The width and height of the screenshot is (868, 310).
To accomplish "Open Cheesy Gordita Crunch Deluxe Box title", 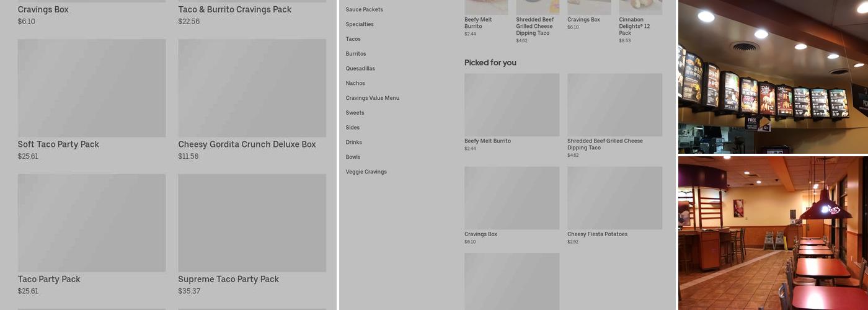I will [x=247, y=144].
